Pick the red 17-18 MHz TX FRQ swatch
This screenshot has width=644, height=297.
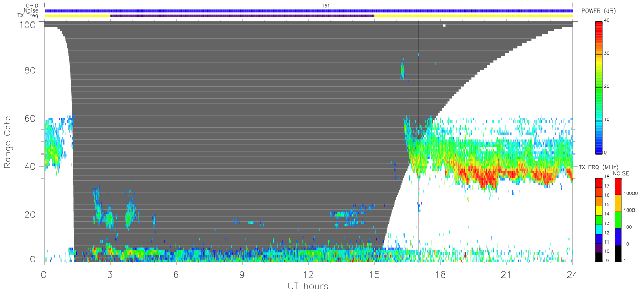(x=599, y=183)
